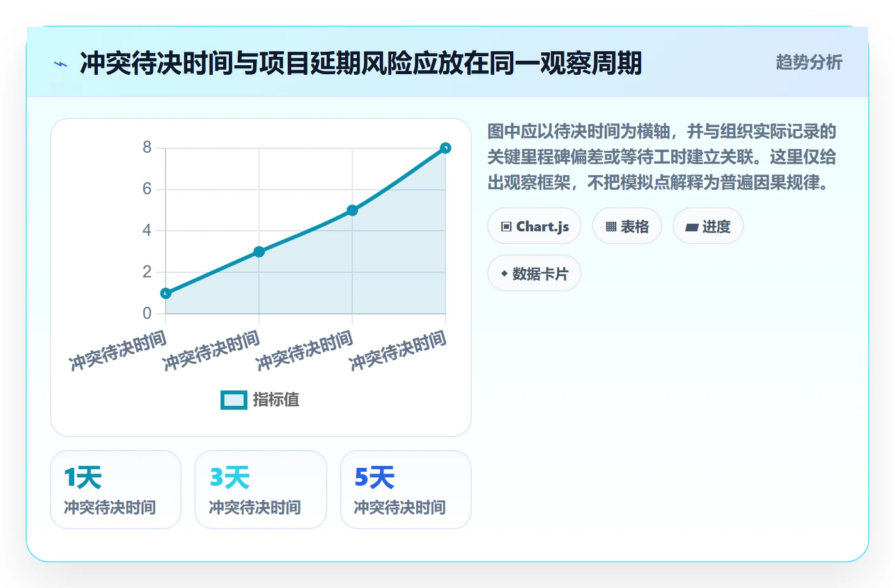Click the chart data point at value 1
The image size is (895, 588).
point(166,293)
